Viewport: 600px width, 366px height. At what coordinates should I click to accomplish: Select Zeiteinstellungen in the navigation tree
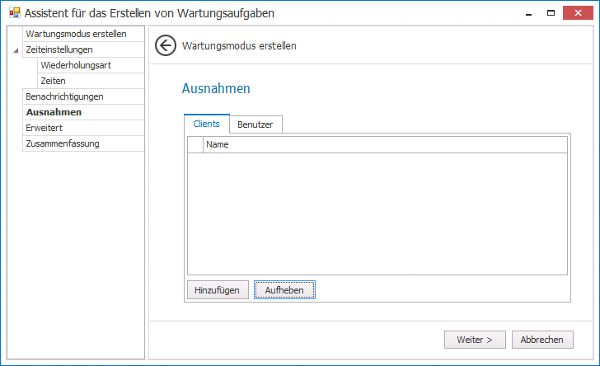(x=83, y=49)
